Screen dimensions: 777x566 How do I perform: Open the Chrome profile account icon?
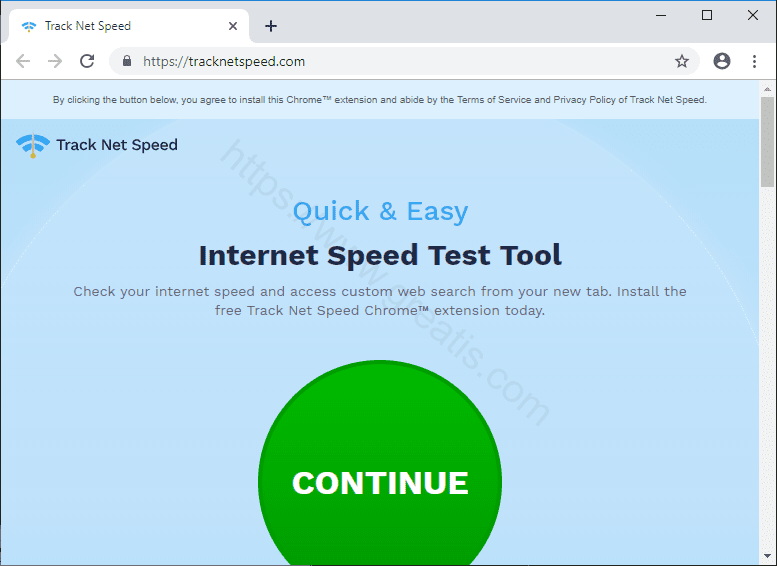coord(722,61)
